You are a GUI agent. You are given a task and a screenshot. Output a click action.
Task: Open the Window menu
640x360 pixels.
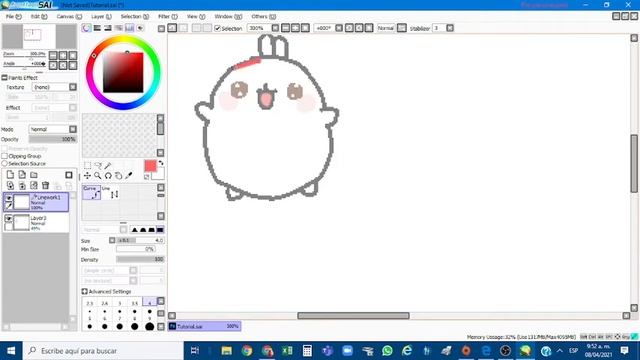tap(228, 16)
